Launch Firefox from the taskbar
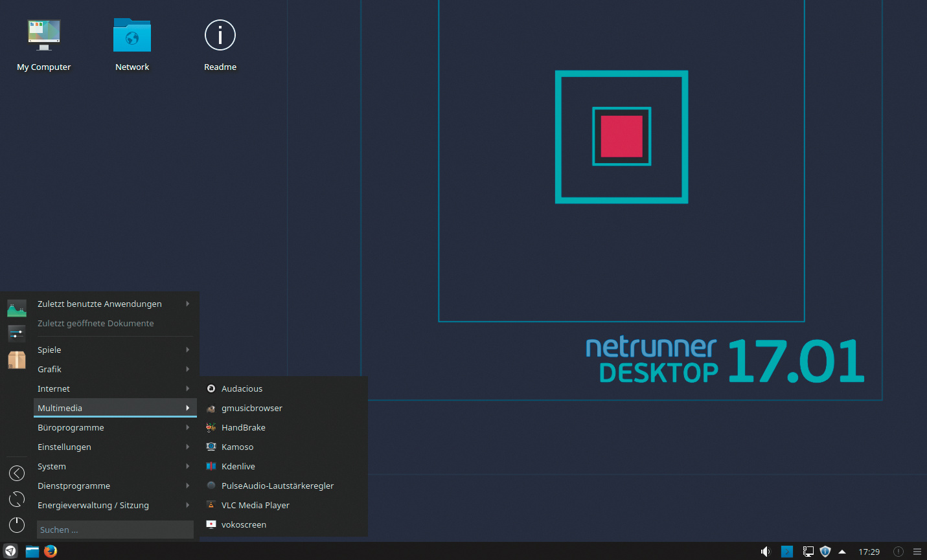927x560 pixels. [x=51, y=551]
